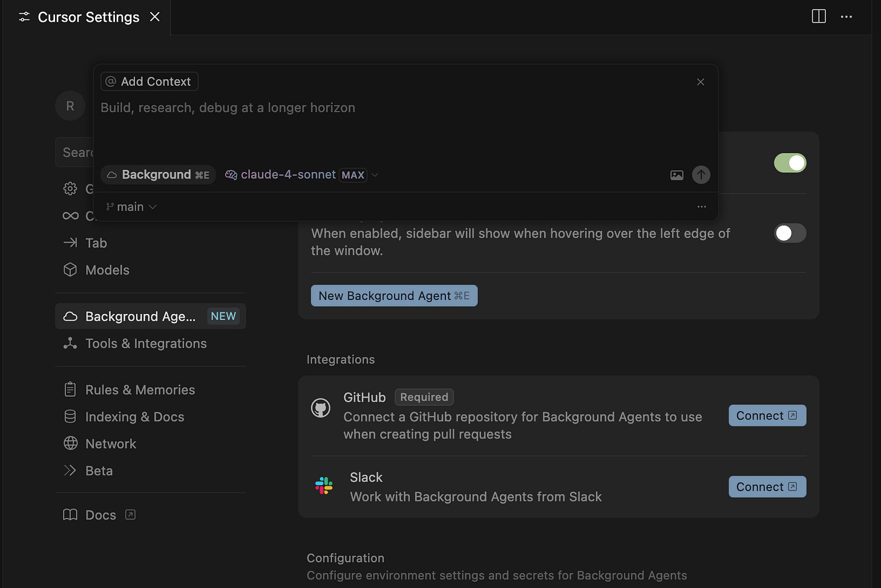The image size is (881, 588).
Task: Attach an image with the picture icon
Action: (x=677, y=175)
